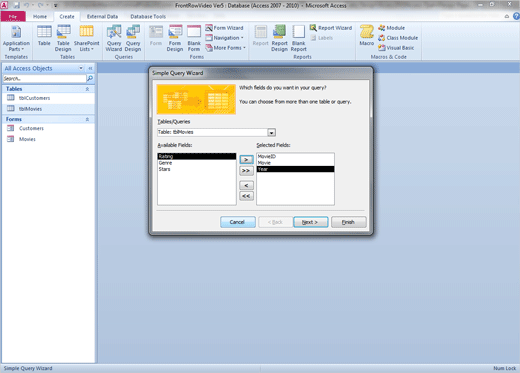This screenshot has height=373, width=520.
Task: Create a Blank Report
Action: click(x=298, y=39)
